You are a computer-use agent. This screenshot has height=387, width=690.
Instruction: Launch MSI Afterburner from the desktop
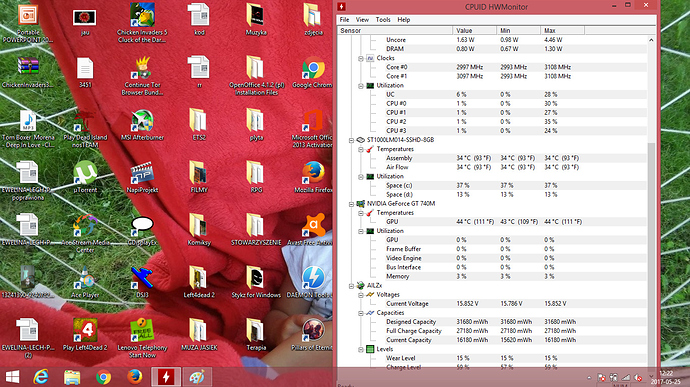click(142, 125)
